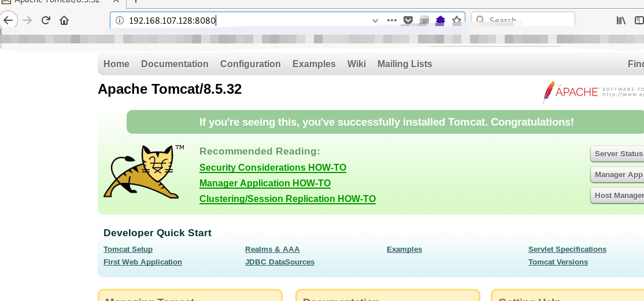This screenshot has height=301, width=644.
Task: Click the purple extension icon in address bar
Action: 440,20
